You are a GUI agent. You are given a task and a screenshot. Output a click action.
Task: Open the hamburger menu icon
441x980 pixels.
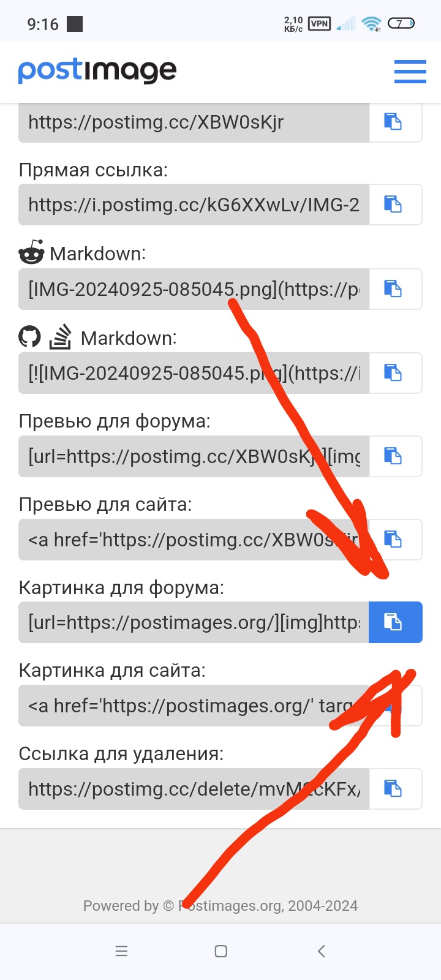pyautogui.click(x=410, y=72)
